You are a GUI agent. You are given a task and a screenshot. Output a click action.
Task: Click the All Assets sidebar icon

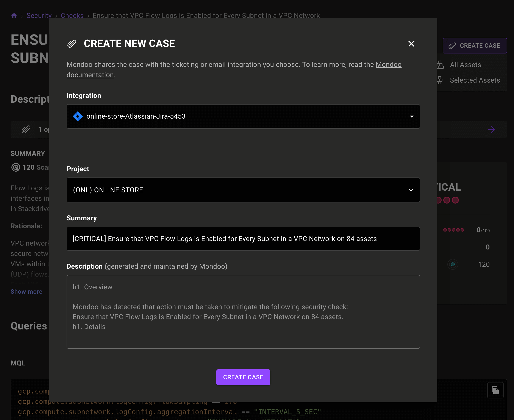coord(441,64)
